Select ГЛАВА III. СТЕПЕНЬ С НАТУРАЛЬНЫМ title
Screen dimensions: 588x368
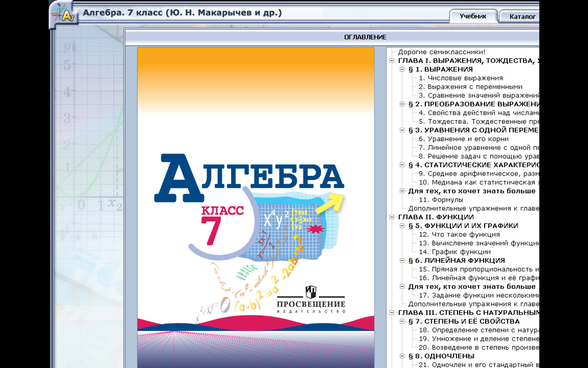468,313
